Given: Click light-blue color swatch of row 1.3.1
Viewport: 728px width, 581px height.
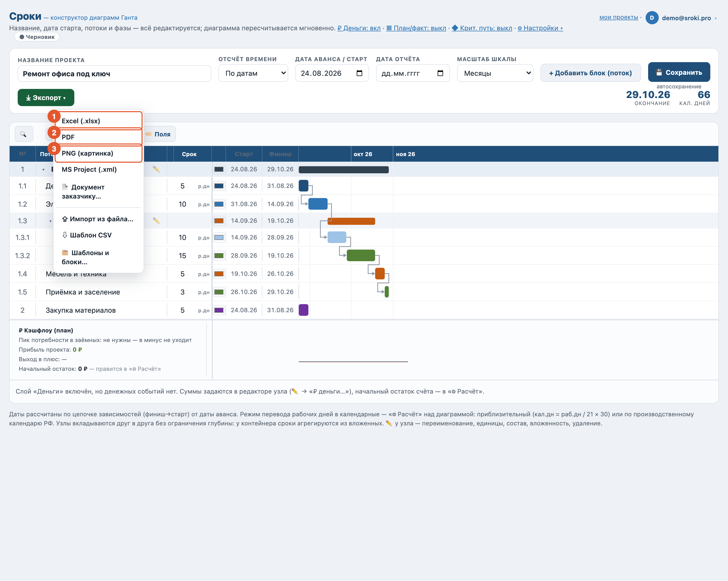Looking at the screenshot, I should (219, 237).
